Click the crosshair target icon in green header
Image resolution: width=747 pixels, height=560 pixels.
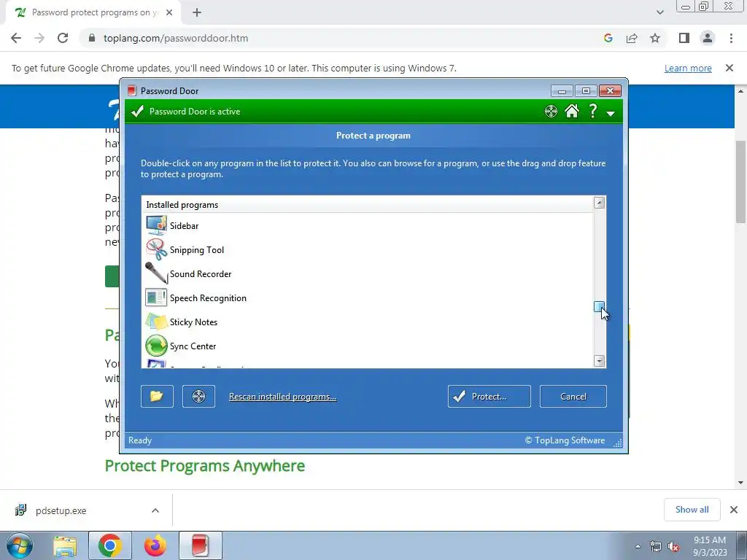[x=551, y=112]
